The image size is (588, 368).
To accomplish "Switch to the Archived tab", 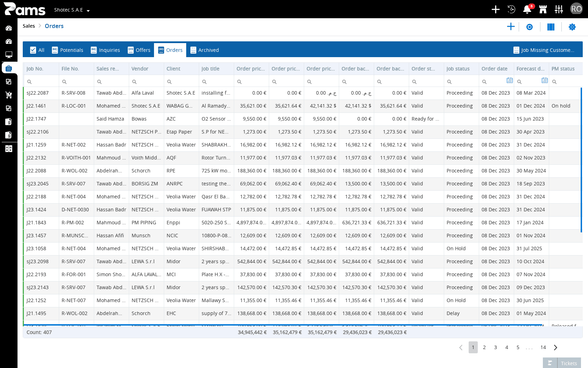I will click(x=205, y=50).
